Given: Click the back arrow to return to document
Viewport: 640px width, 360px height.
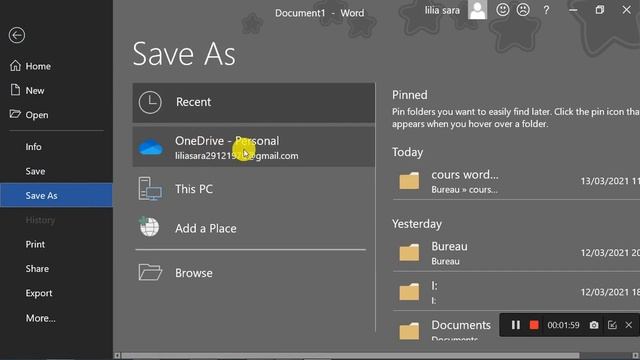Looking at the screenshot, I should tap(17, 36).
